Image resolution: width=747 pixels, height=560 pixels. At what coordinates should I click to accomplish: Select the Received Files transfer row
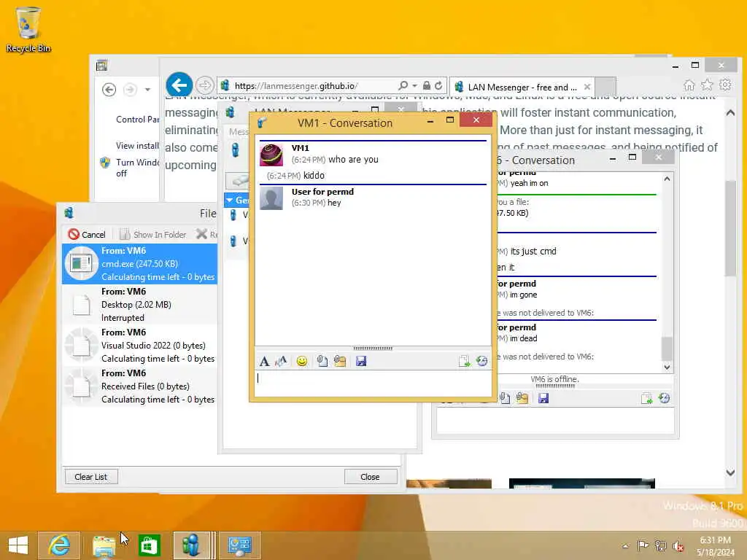point(139,386)
